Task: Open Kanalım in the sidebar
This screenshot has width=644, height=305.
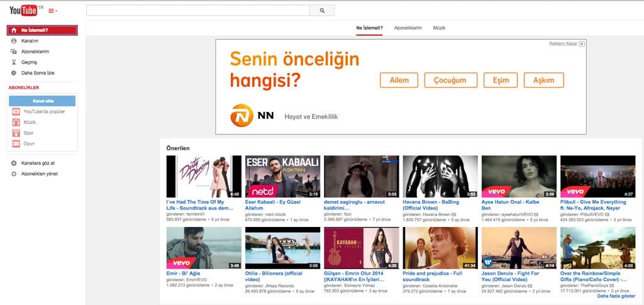Action: click(30, 41)
